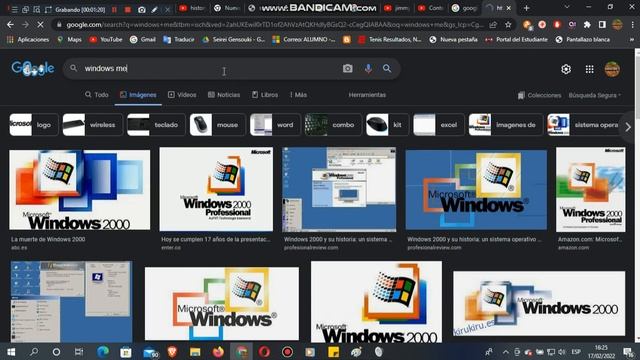Click page vertical scrollbar
The image size is (640, 360).
pos(637,196)
